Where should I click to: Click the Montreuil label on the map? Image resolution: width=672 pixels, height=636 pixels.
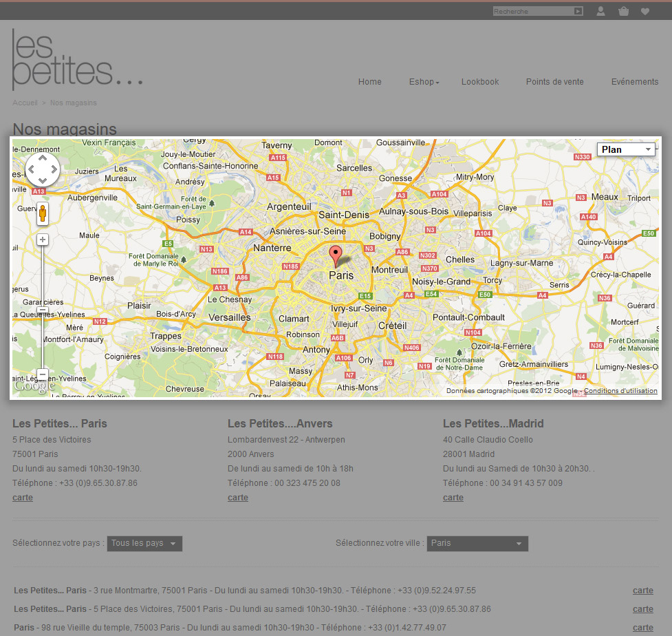point(389,270)
